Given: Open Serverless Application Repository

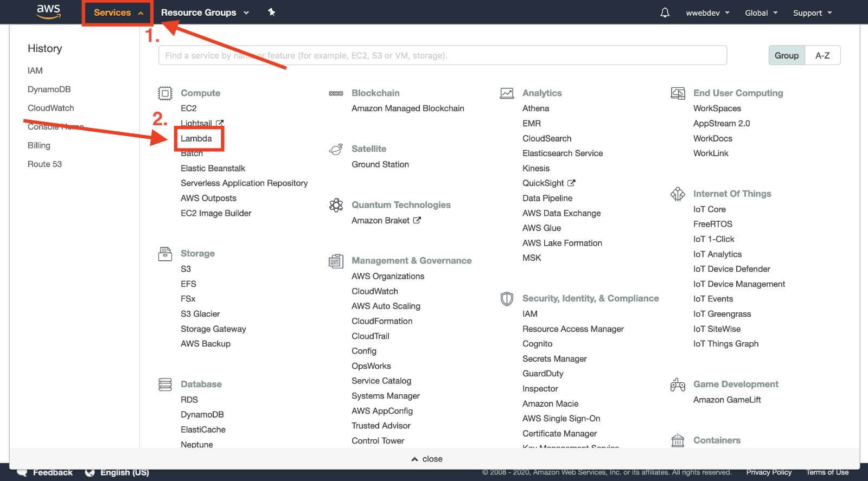Looking at the screenshot, I should coord(244,183).
